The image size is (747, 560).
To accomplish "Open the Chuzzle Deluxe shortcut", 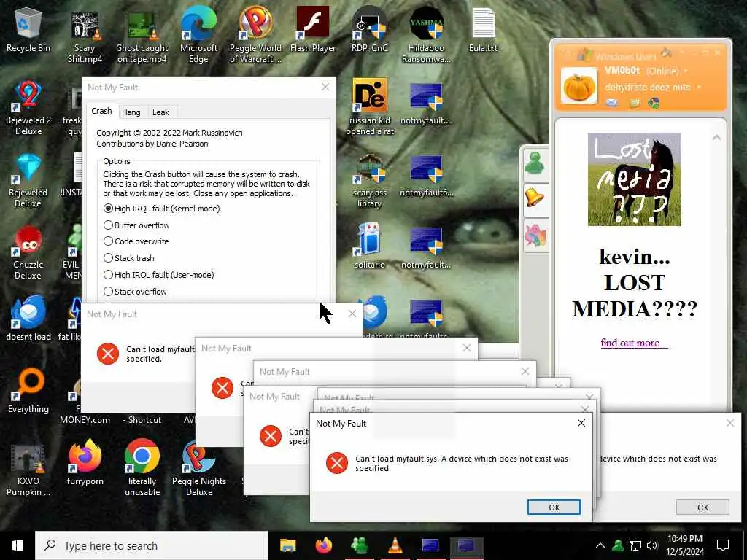I will pyautogui.click(x=28, y=252).
